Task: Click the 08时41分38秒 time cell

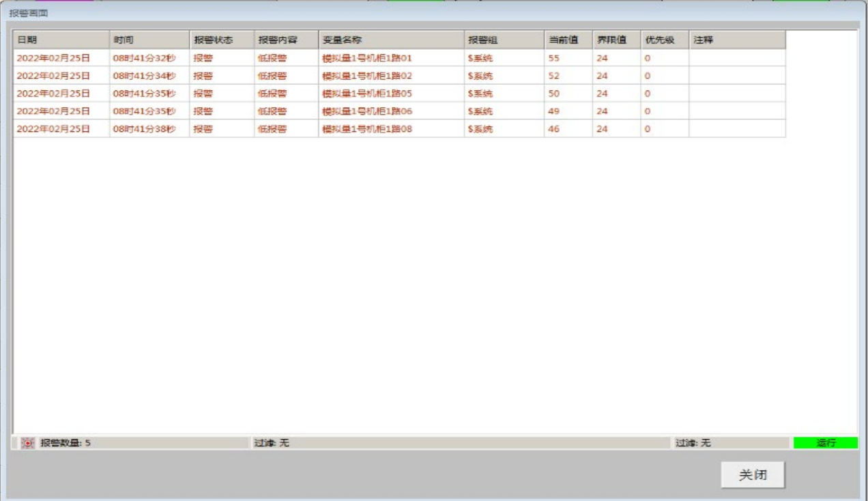Action: coord(145,129)
